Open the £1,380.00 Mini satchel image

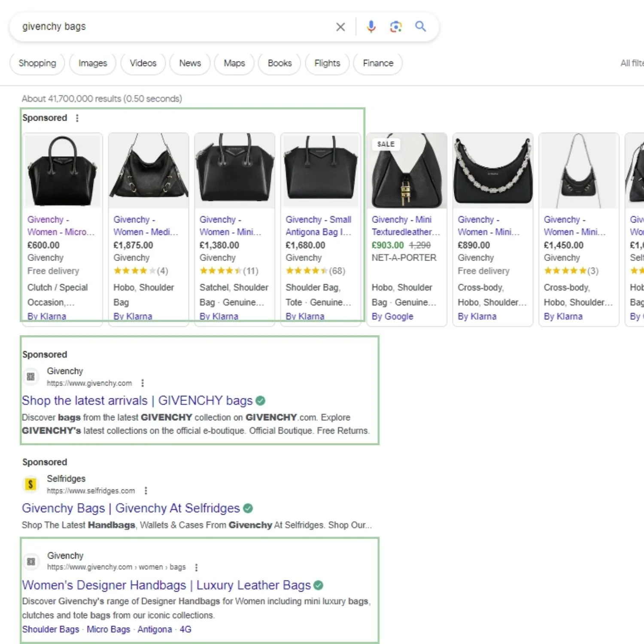click(235, 171)
